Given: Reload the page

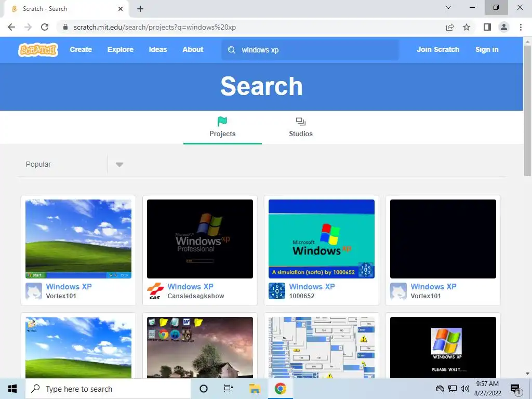Looking at the screenshot, I should click(x=45, y=27).
